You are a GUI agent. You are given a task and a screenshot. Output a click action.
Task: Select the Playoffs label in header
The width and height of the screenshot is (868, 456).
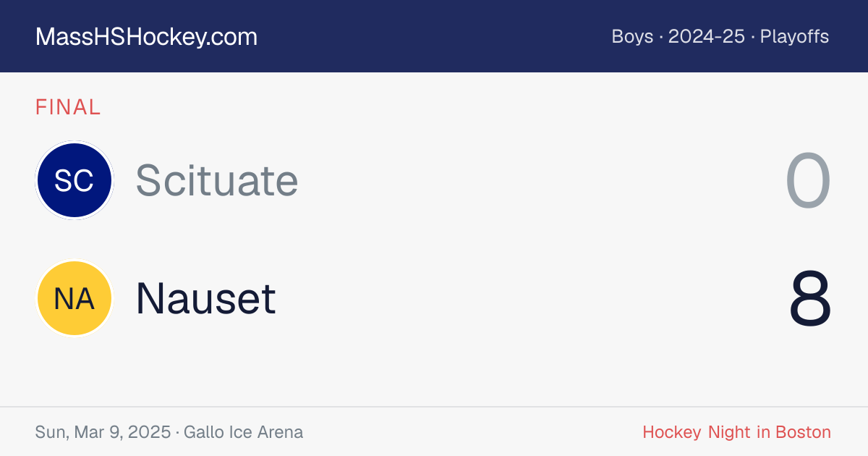click(794, 37)
